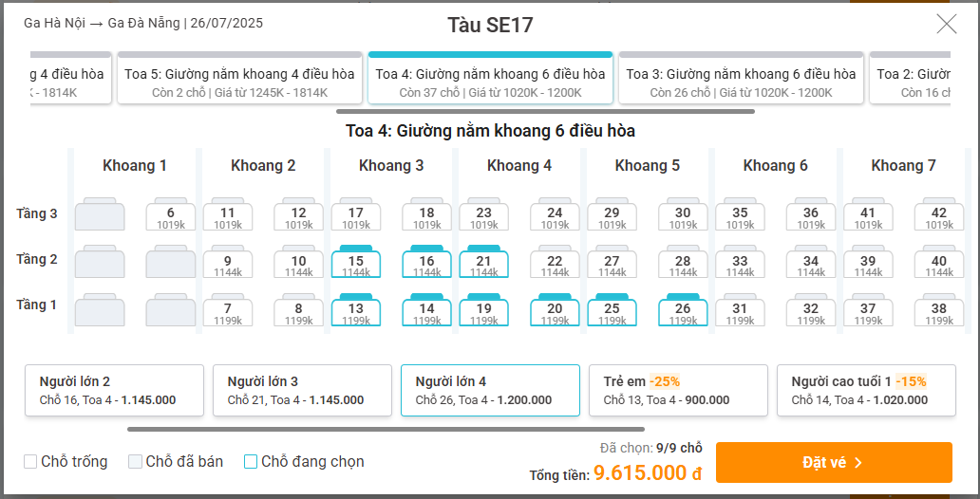Select passenger card Người lớn 2
980x499 pixels.
pos(114,390)
